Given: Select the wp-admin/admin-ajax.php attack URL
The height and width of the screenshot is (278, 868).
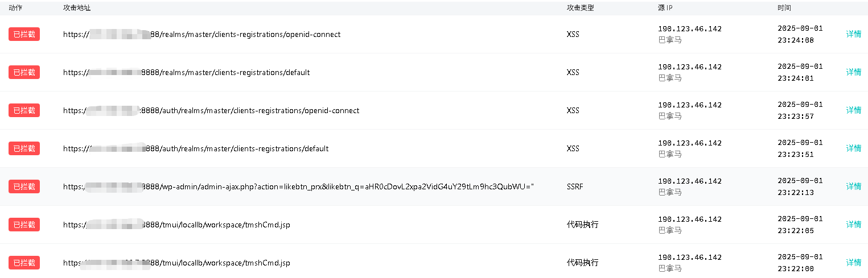Looking at the screenshot, I should click(299, 186).
